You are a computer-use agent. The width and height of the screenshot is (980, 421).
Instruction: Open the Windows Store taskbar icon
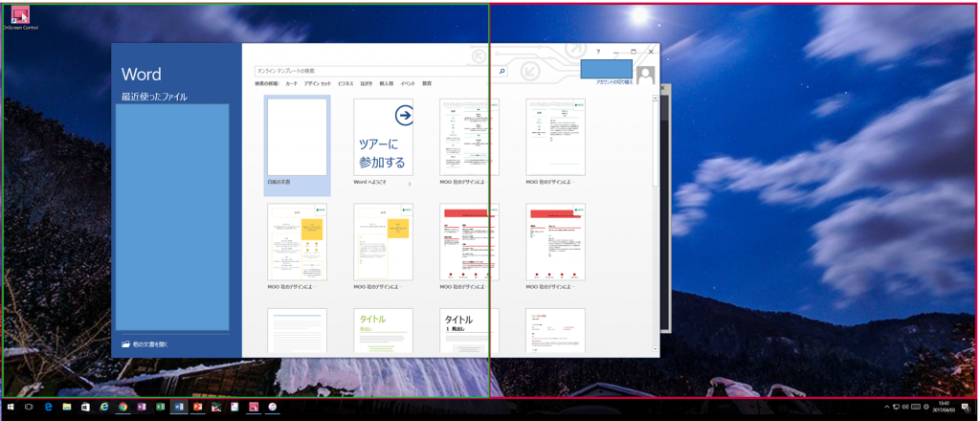pos(85,407)
